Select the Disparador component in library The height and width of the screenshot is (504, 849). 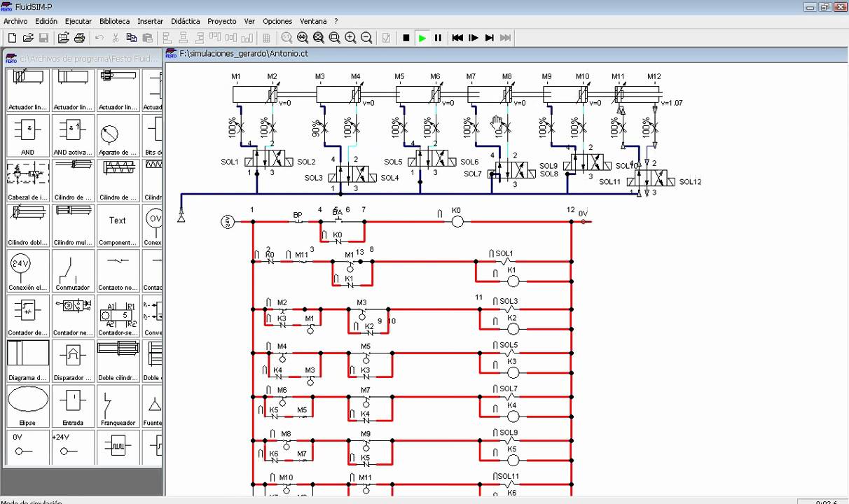[x=73, y=360]
